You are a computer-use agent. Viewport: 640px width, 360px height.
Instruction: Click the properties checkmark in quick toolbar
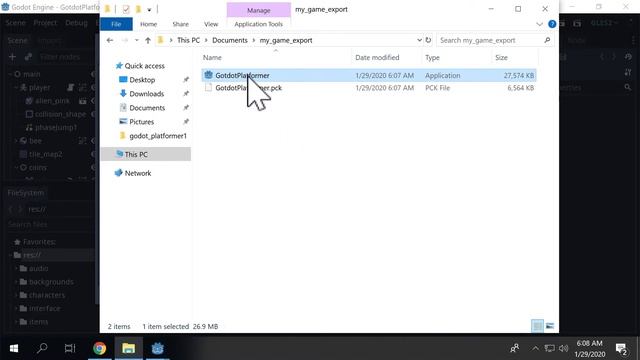(126, 9)
